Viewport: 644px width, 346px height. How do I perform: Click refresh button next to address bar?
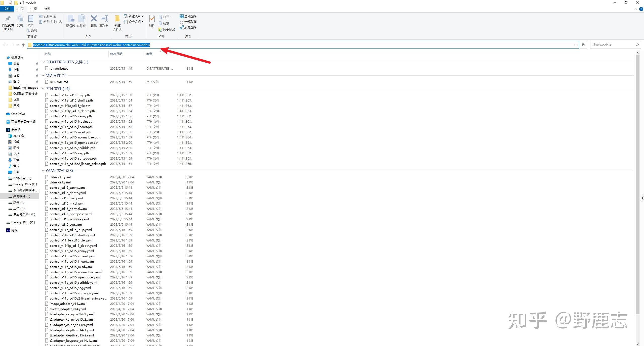coord(583,45)
